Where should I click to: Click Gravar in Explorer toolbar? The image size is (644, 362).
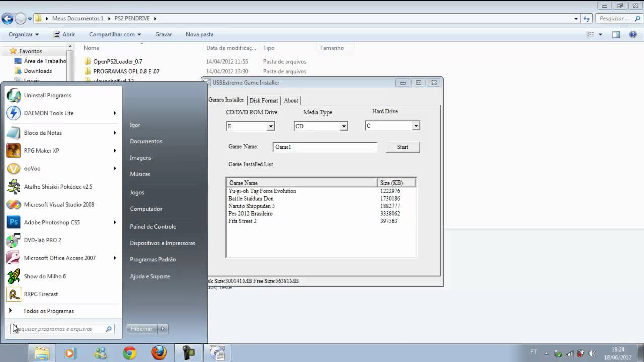point(164,34)
